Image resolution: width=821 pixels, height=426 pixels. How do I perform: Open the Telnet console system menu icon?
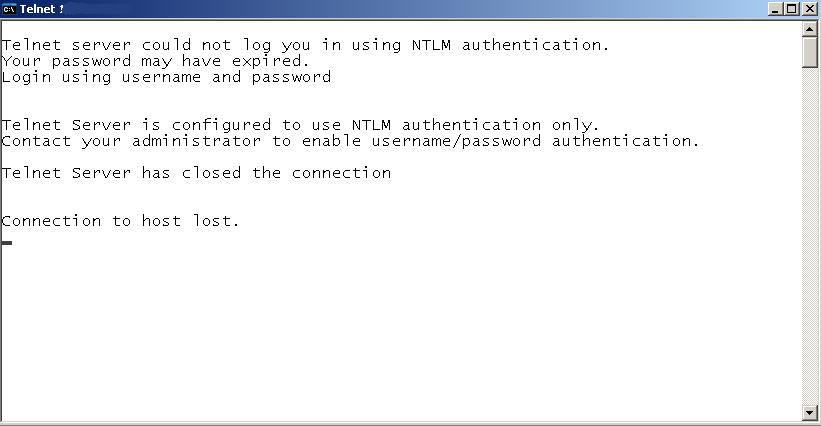point(9,9)
